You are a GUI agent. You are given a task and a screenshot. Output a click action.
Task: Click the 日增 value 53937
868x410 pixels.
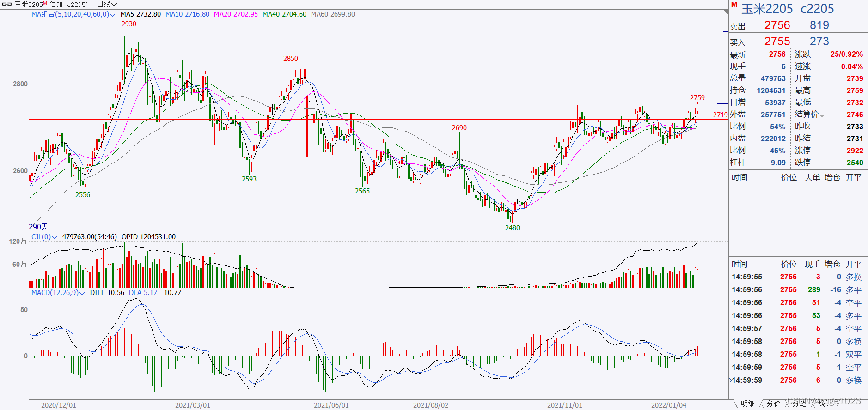point(775,103)
